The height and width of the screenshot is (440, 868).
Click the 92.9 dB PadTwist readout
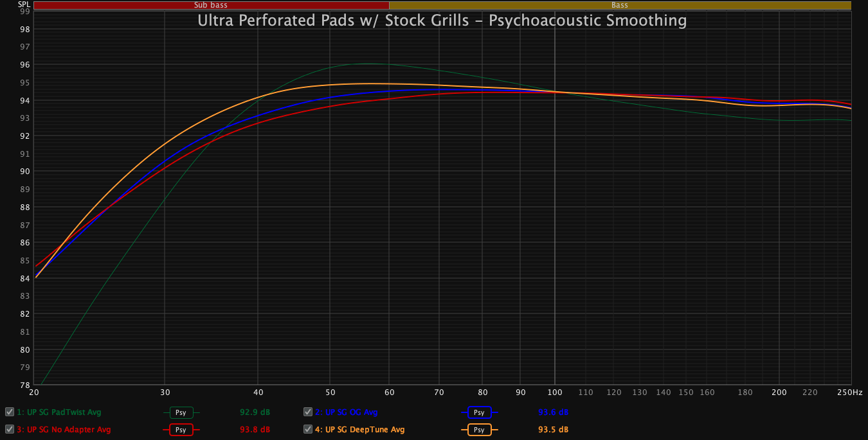click(x=255, y=412)
